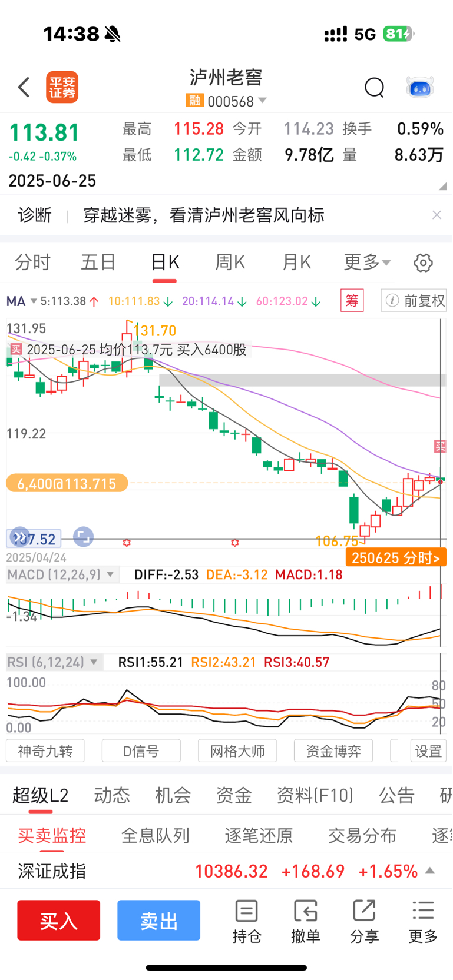Tap the 60:123.02 moving average value
Viewport: 453px width, 980px height.
tap(282, 301)
